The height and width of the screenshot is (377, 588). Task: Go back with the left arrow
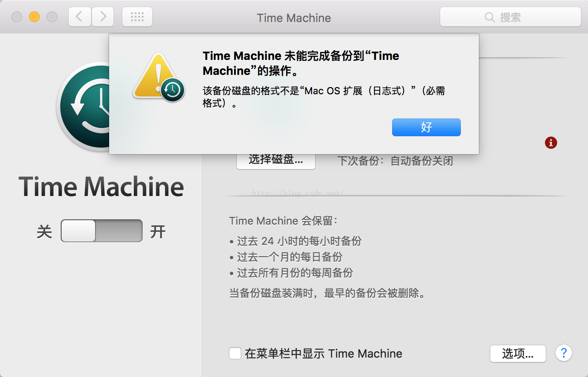[80, 17]
